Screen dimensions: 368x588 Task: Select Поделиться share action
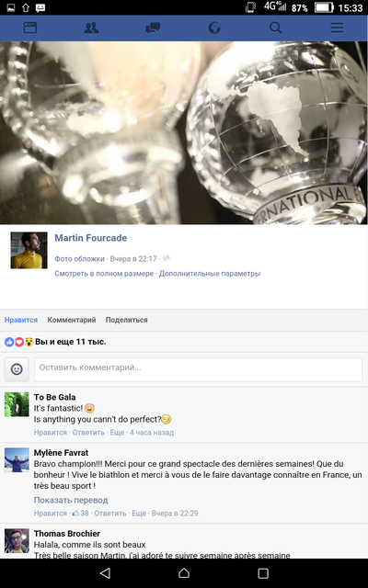click(127, 320)
